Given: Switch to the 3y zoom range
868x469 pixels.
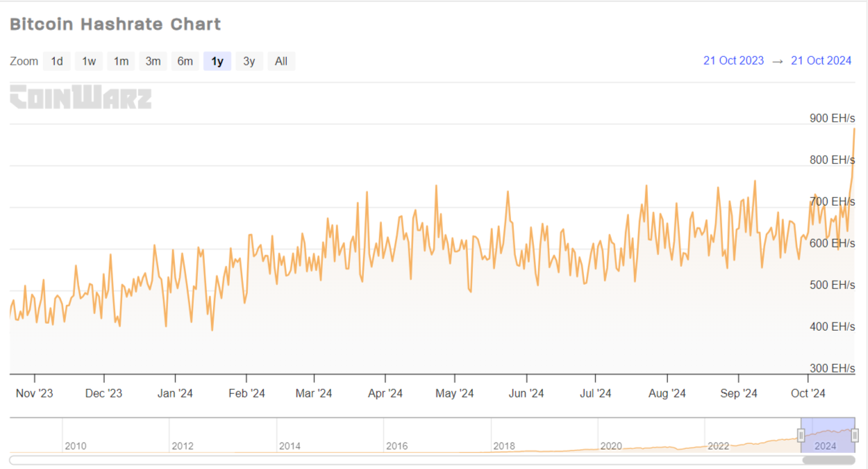Looking at the screenshot, I should coord(249,61).
